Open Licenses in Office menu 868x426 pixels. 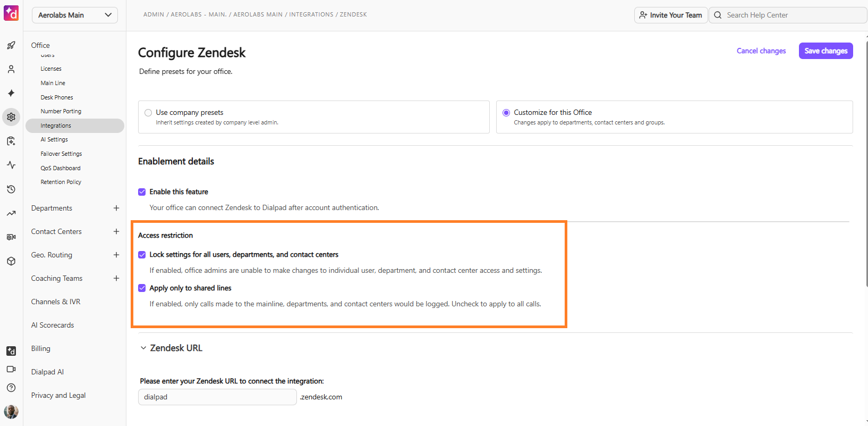point(51,69)
